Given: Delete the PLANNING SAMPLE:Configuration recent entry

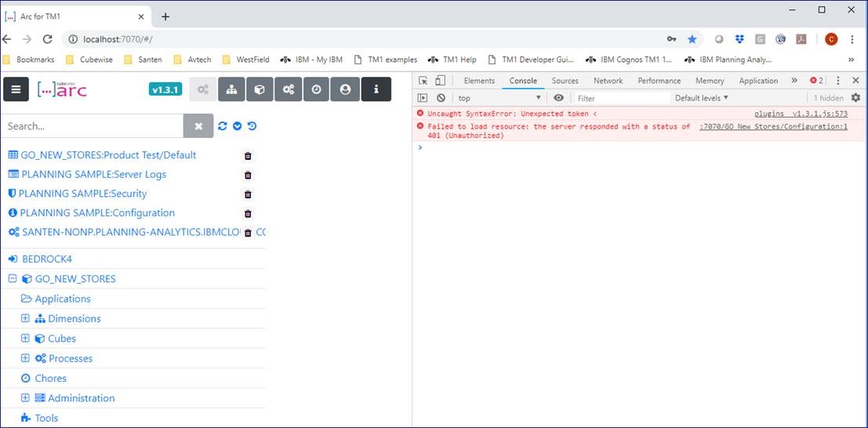Looking at the screenshot, I should [248, 214].
